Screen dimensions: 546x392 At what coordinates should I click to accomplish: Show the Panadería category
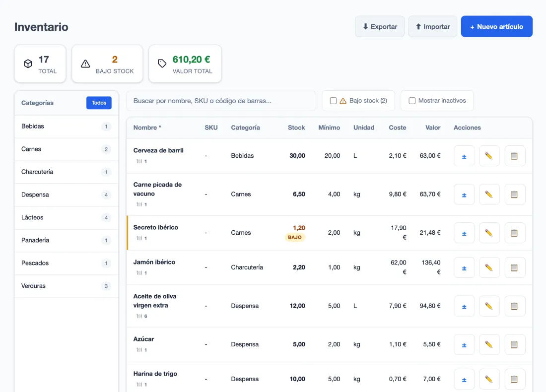(66, 241)
